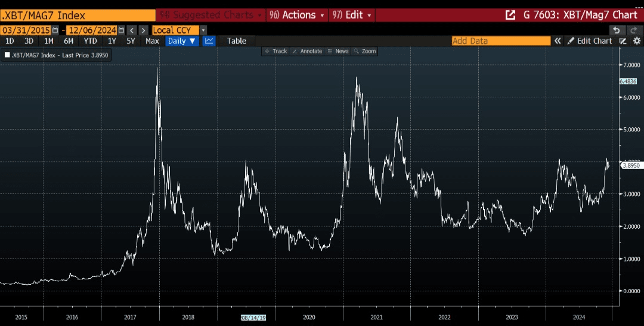
Task: Click the Last Price 3.8950 legend text
Action: coord(85,55)
